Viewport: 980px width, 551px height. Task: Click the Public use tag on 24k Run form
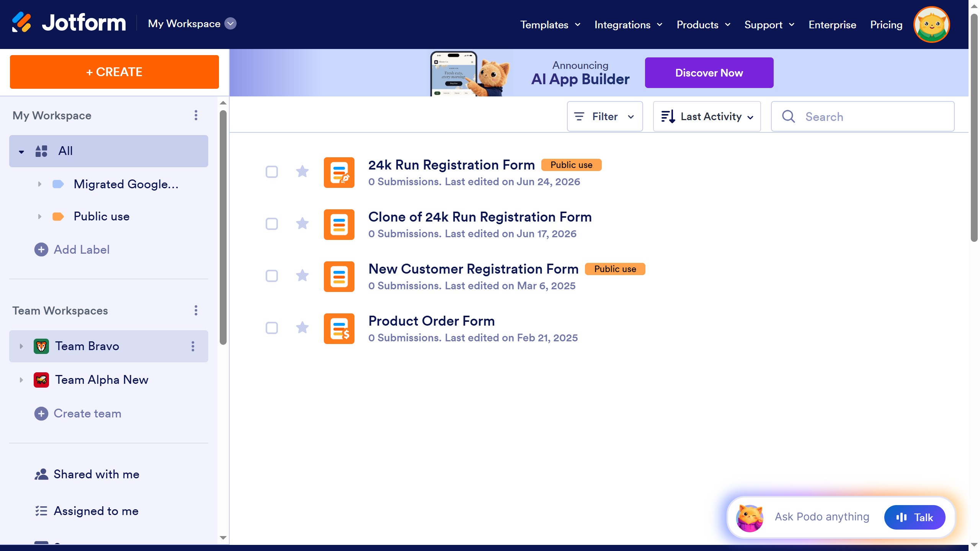pyautogui.click(x=571, y=165)
